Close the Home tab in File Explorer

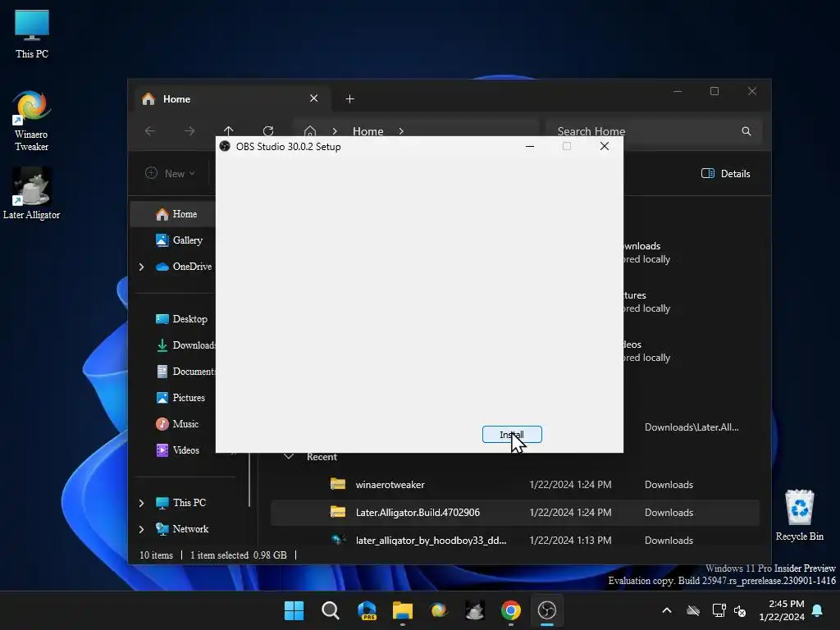coord(314,98)
